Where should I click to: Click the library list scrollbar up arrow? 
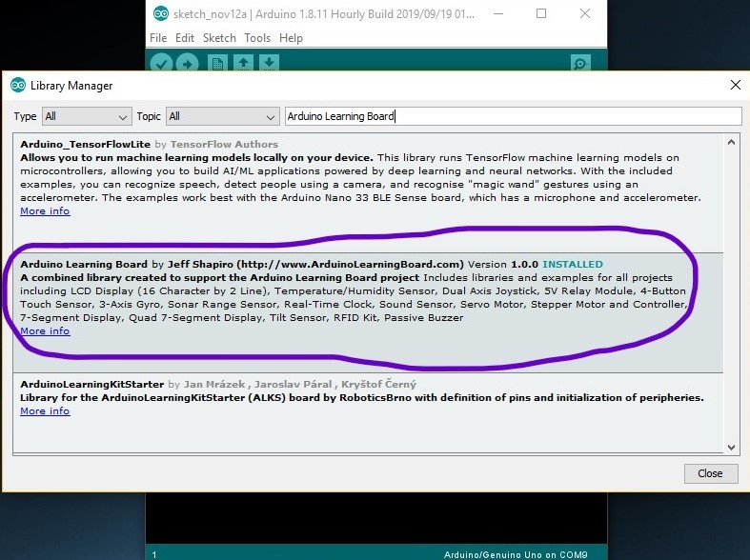pos(731,143)
